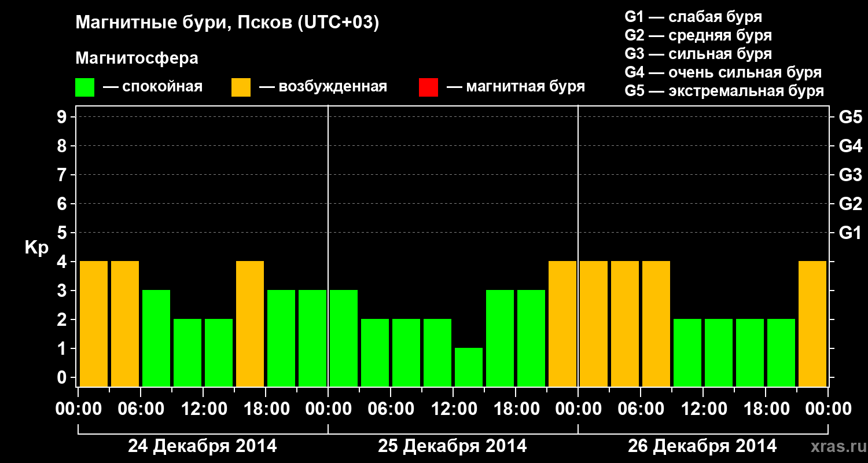Click 'G2 — средняя буря' legend line

[x=698, y=35]
